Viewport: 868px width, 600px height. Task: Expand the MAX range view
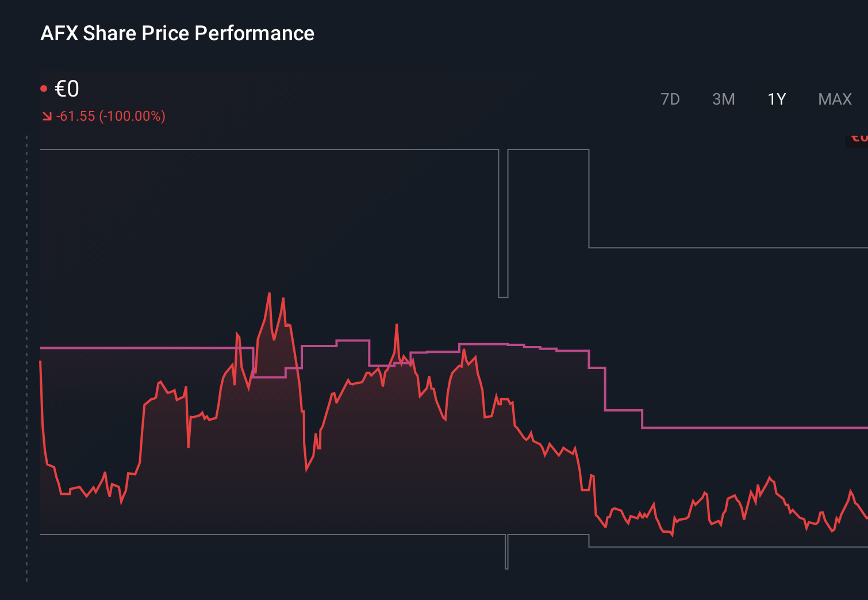click(x=834, y=99)
